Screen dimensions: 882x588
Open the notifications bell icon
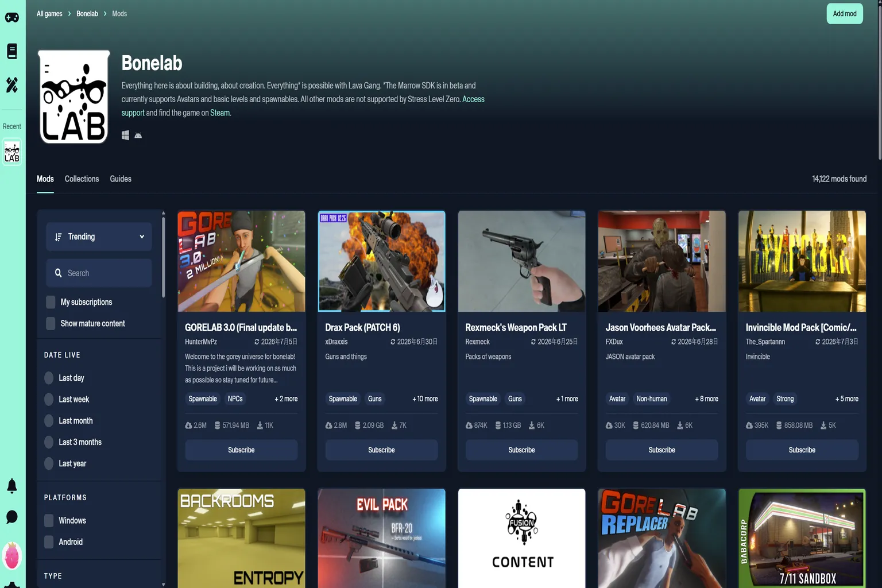click(x=12, y=486)
